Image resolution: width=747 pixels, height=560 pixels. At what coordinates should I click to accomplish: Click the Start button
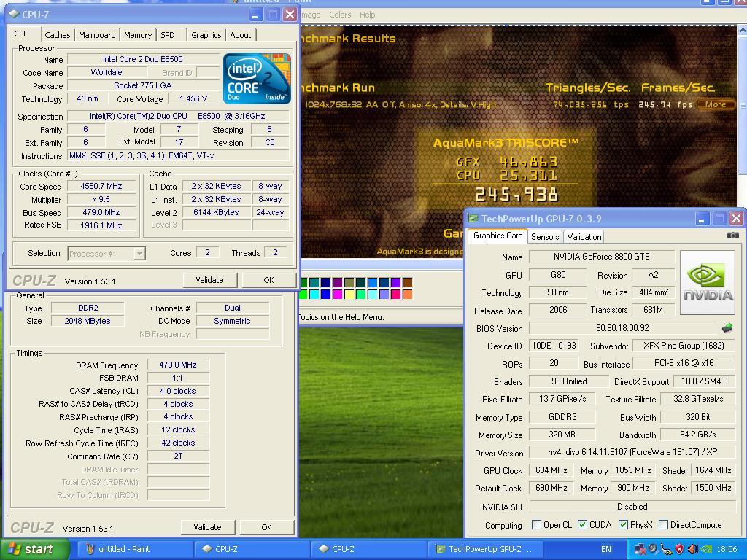[35, 549]
